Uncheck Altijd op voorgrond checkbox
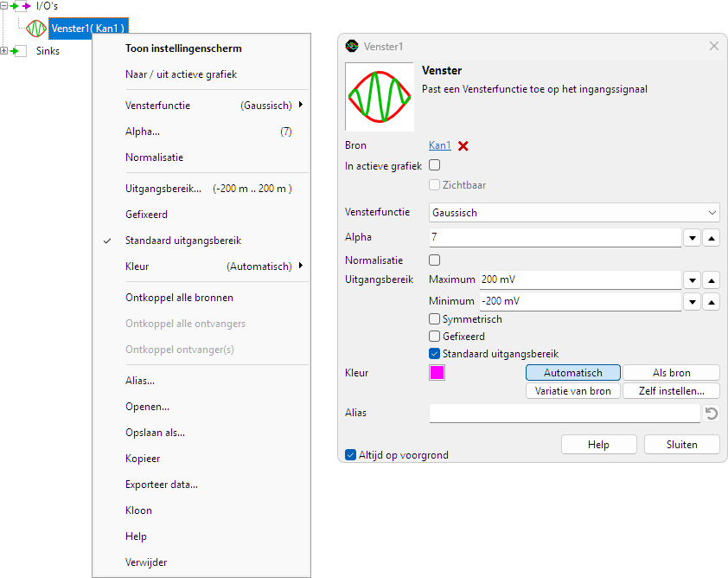Screen dimensions: 728x578 click(x=350, y=454)
